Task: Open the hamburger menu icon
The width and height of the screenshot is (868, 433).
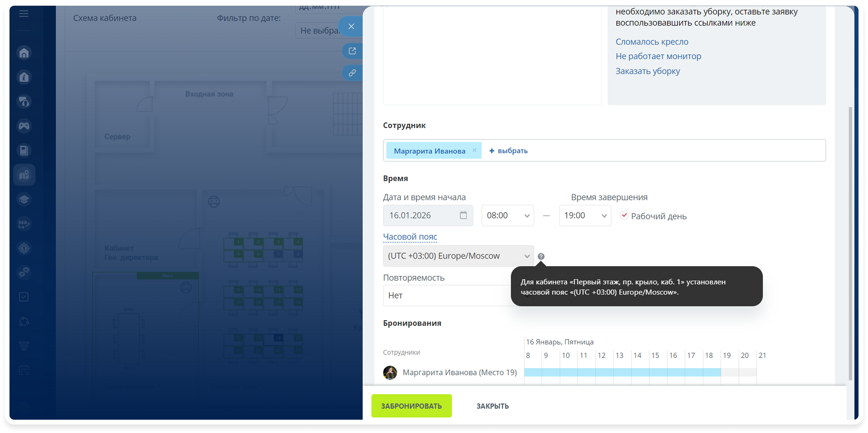Action: click(x=23, y=14)
